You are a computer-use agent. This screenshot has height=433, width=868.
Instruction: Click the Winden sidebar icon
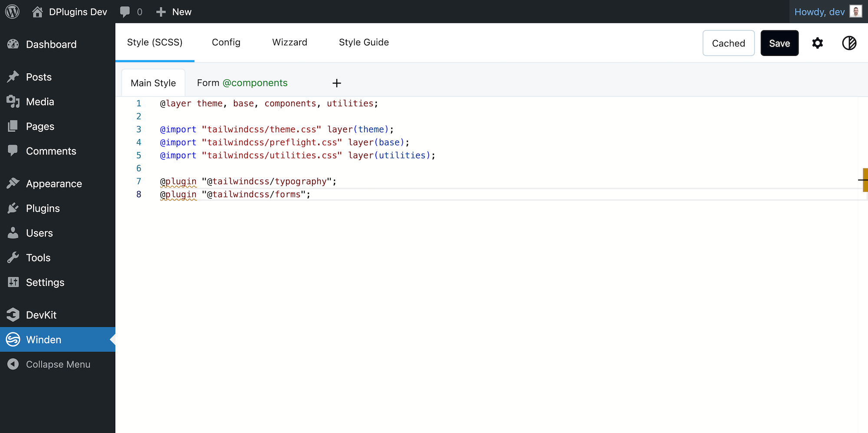click(x=13, y=339)
